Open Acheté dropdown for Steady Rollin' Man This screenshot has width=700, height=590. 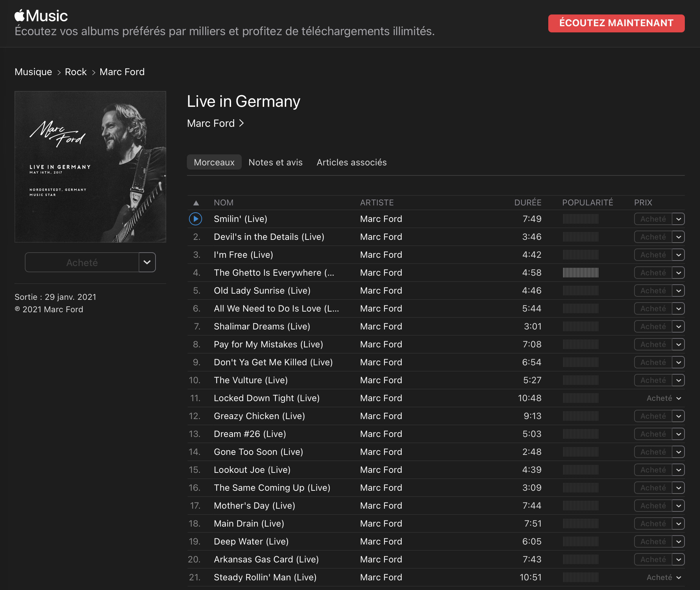click(x=679, y=578)
